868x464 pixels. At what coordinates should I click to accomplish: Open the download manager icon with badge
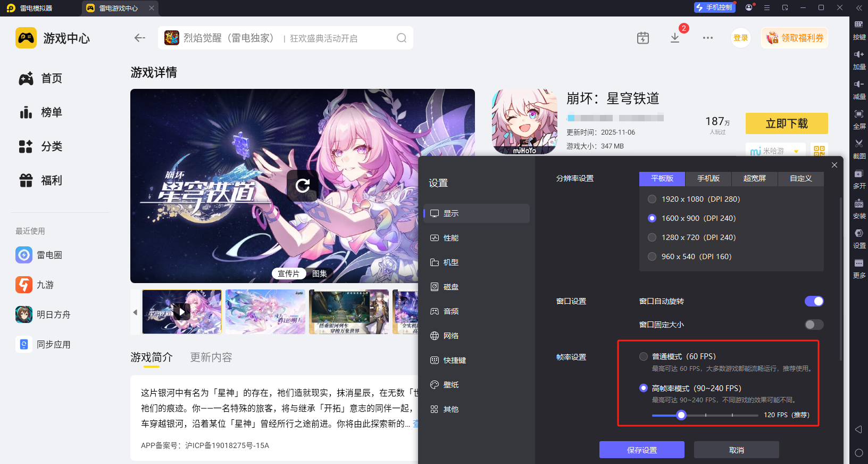point(675,38)
